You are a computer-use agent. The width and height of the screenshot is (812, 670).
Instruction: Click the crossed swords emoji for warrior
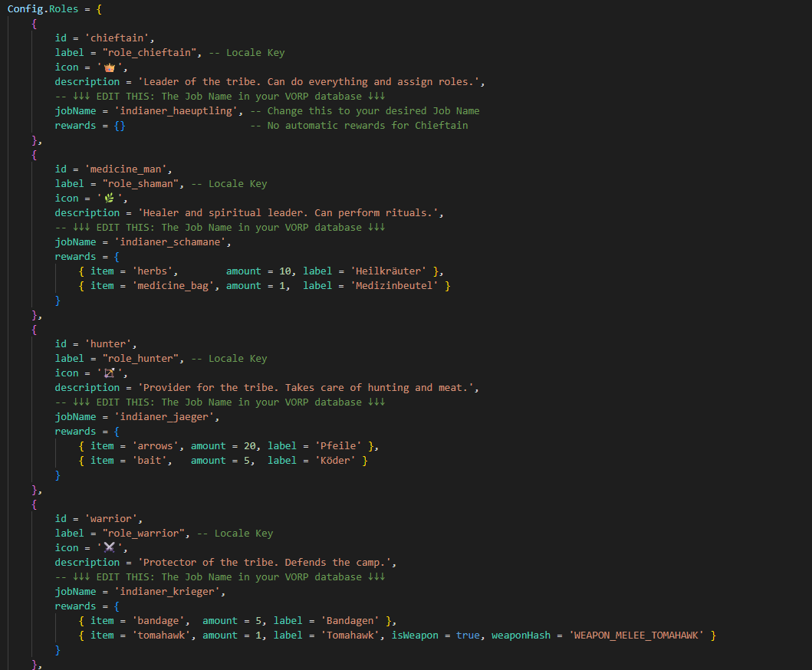pos(110,548)
